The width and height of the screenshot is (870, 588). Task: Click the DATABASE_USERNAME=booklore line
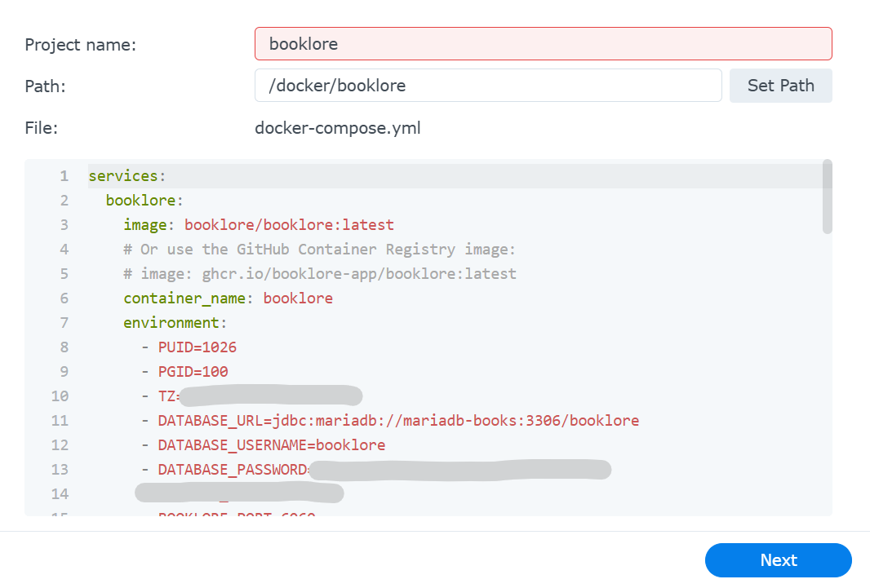point(271,445)
